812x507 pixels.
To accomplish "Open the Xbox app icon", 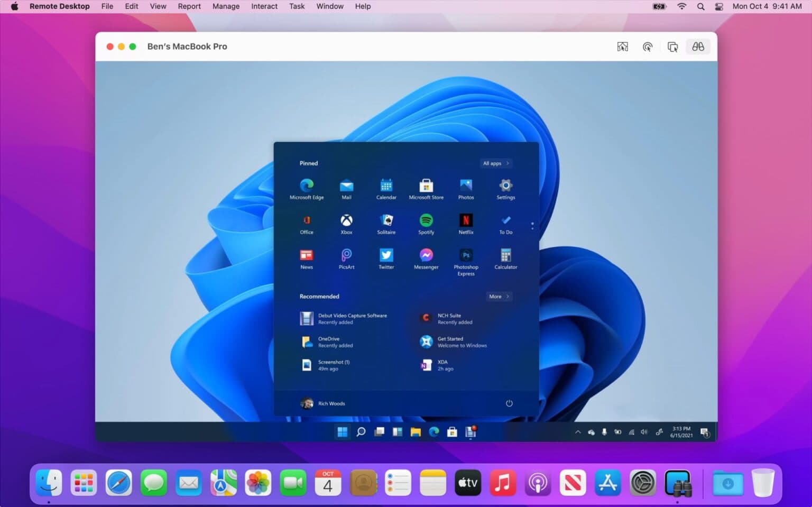I will [346, 220].
